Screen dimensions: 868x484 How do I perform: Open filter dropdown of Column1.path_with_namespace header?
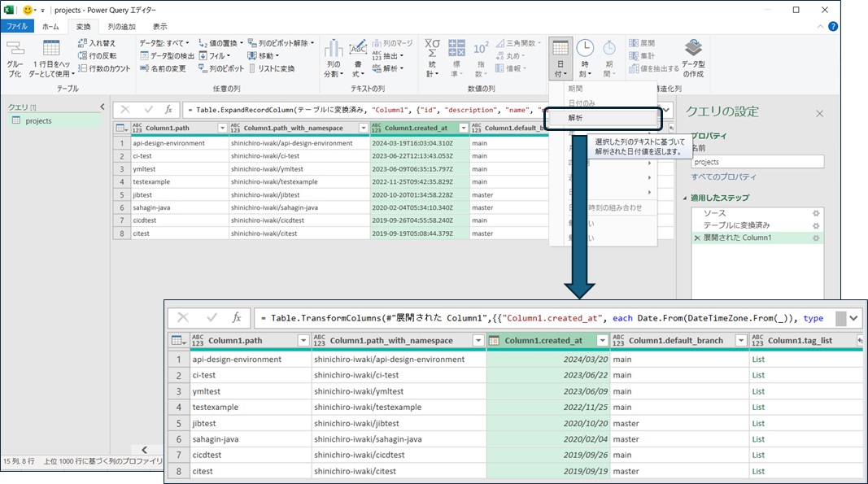pos(363,128)
